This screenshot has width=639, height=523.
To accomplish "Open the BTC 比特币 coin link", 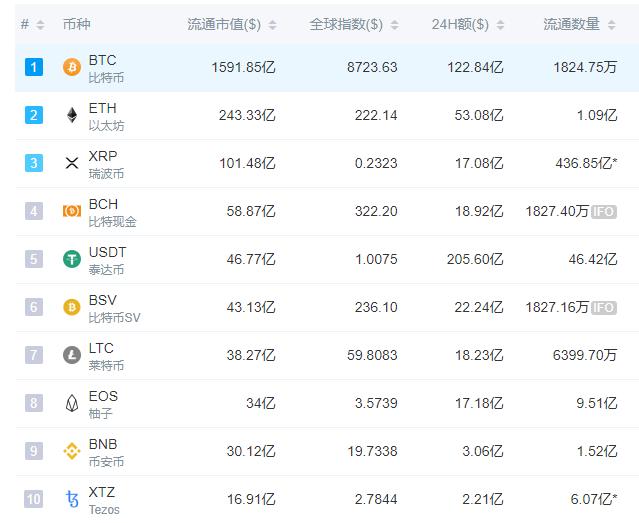I will [106, 68].
